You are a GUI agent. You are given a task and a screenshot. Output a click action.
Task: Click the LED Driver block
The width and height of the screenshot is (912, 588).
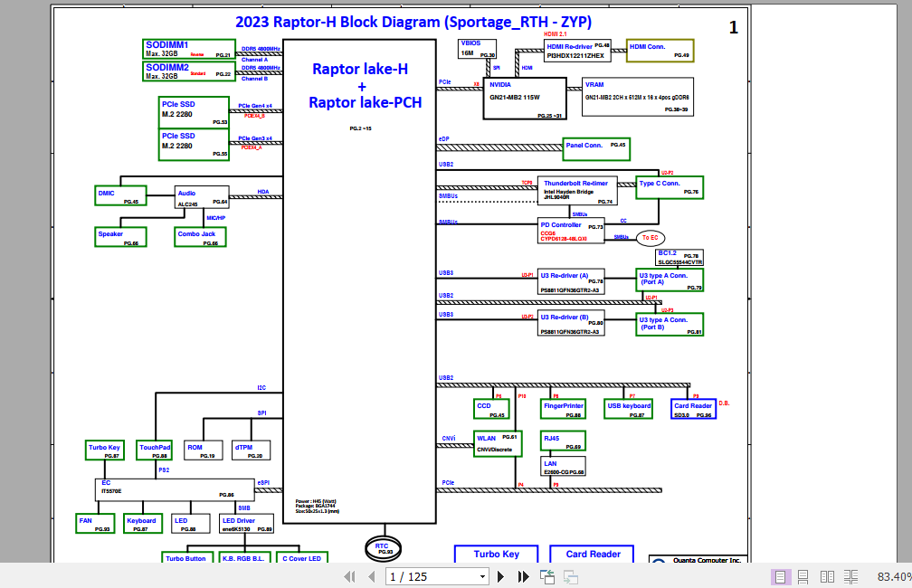pos(247,524)
